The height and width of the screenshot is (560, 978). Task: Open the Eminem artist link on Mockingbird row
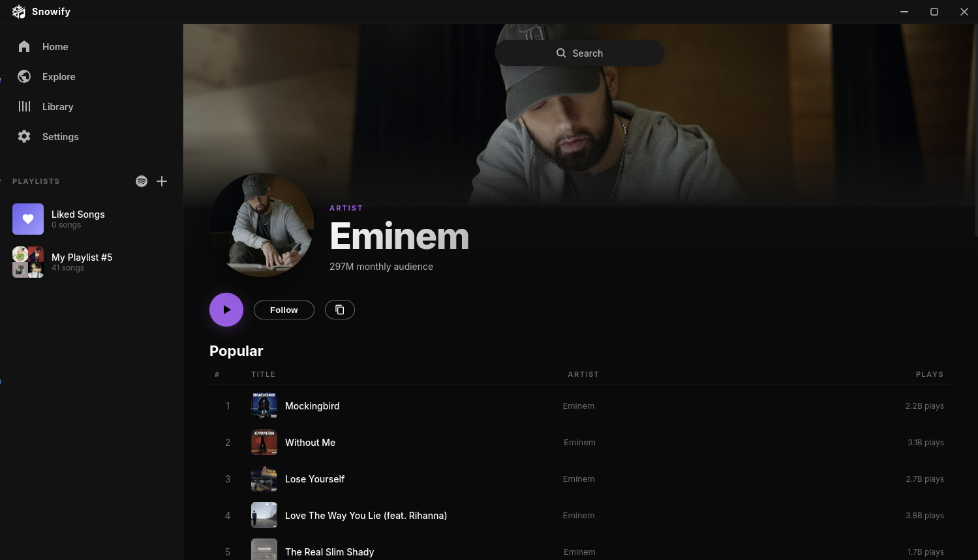pyautogui.click(x=579, y=405)
